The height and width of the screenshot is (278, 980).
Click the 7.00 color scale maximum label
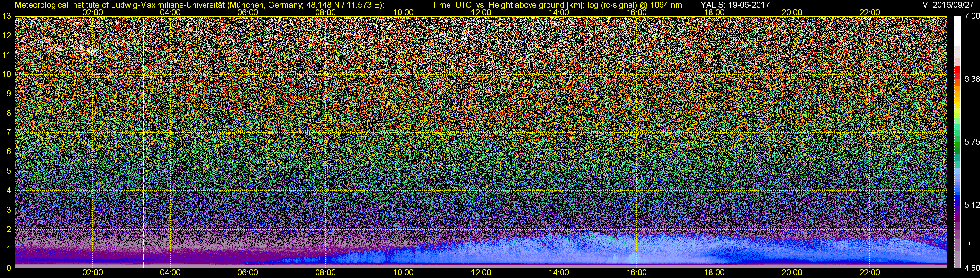(x=972, y=16)
